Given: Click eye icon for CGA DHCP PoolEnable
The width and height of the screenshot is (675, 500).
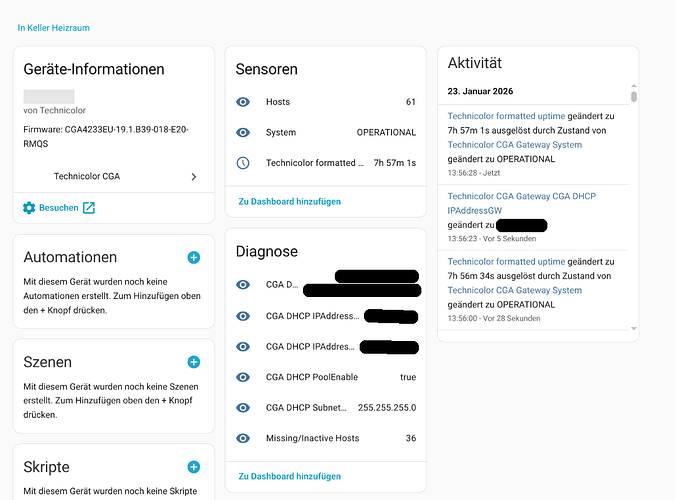Looking at the screenshot, I should click(243, 377).
